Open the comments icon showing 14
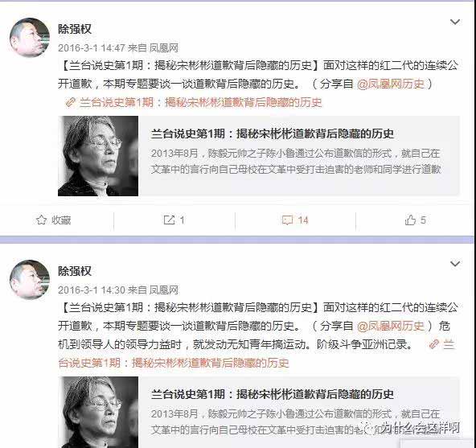The width and height of the screenshot is (476, 448). coord(287,220)
